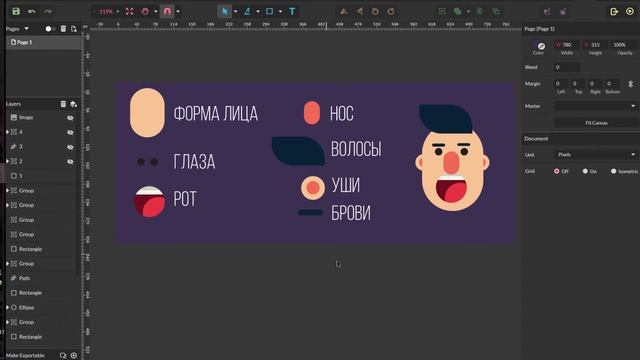640x360 pixels.
Task: Click the boolean combine shapes icon
Action: click(458, 11)
